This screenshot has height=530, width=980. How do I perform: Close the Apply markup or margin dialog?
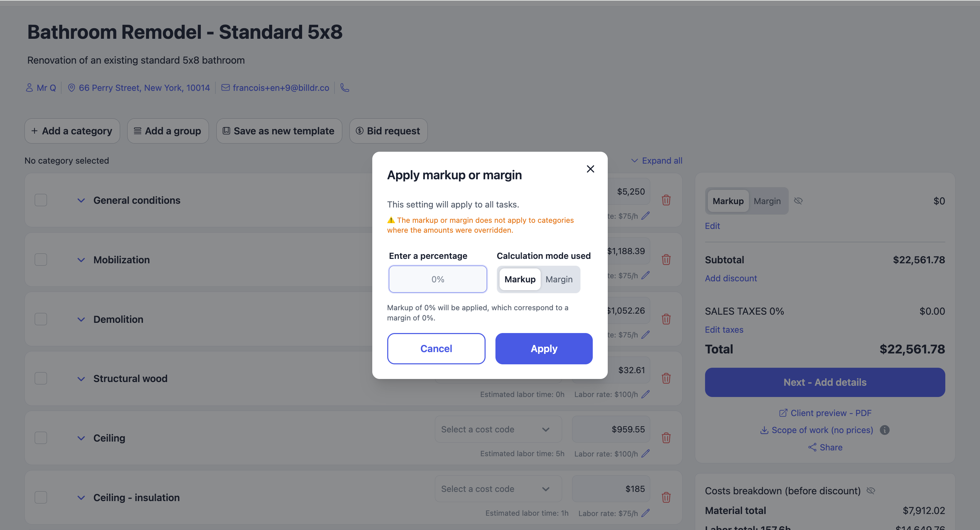(590, 169)
